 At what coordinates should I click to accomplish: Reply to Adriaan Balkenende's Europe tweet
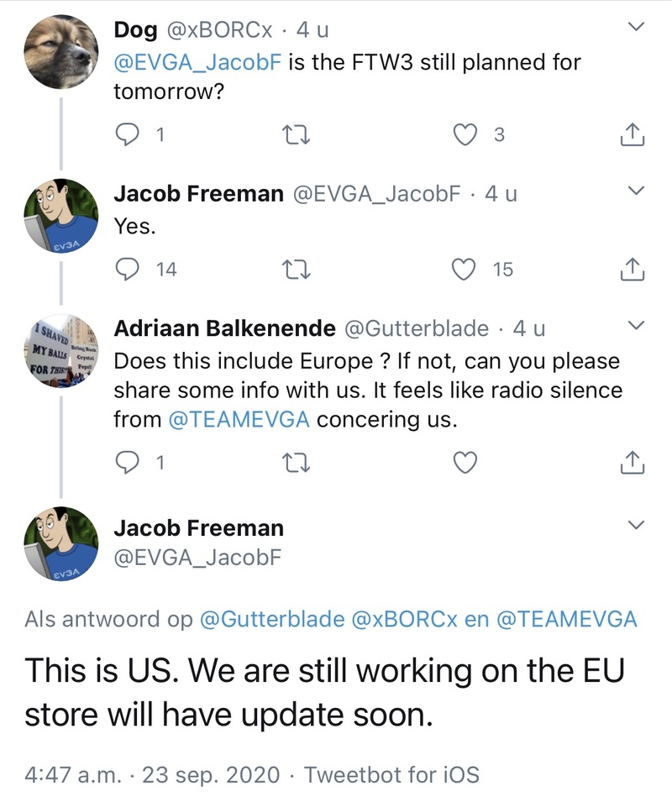click(126, 462)
